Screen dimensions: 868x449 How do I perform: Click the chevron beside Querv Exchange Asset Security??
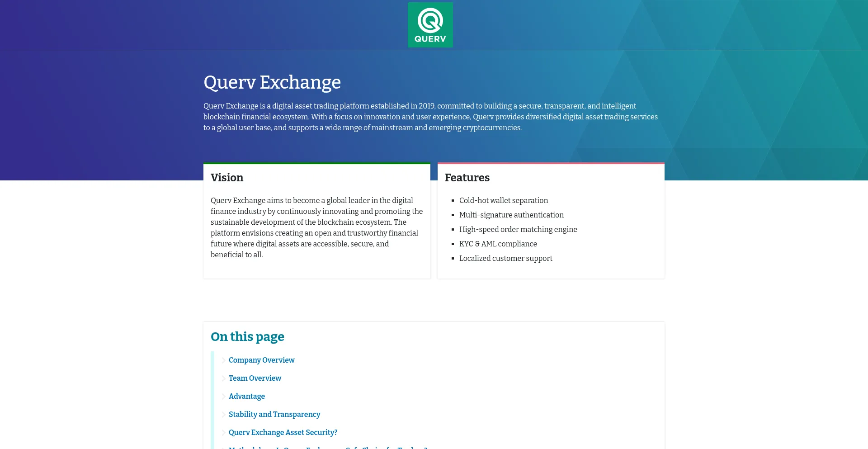tap(223, 433)
